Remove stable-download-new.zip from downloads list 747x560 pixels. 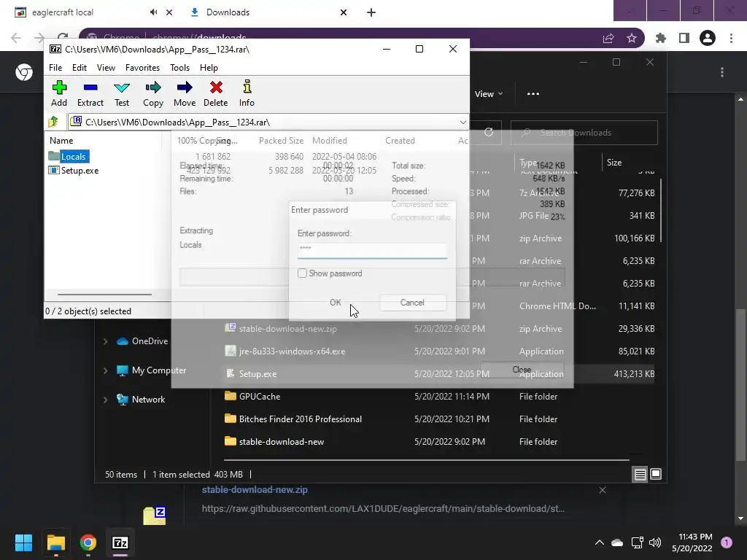coord(603,490)
